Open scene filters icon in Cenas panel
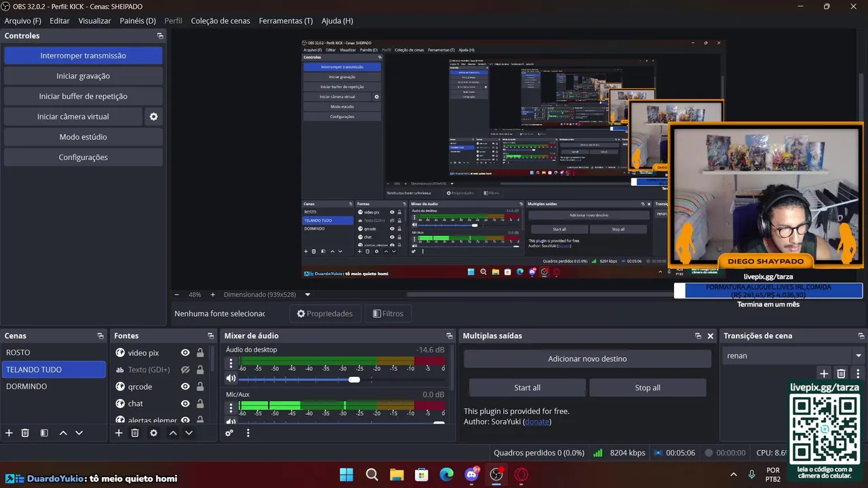The height and width of the screenshot is (488, 868). tap(44, 433)
